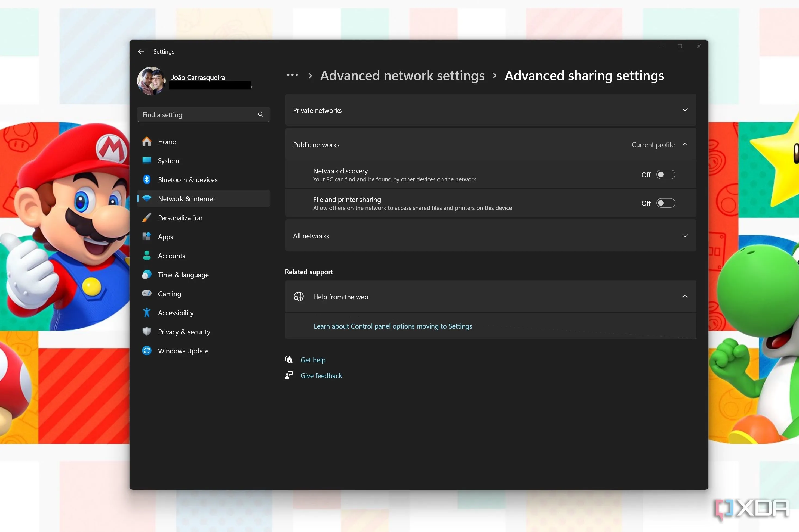Click the back arrow icon in Settings

click(141, 51)
